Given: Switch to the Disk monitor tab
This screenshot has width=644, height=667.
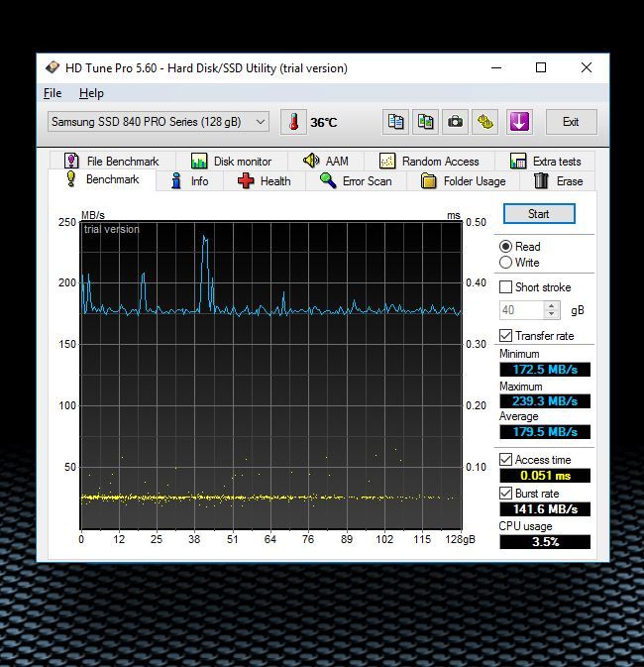Looking at the screenshot, I should pos(232,162).
